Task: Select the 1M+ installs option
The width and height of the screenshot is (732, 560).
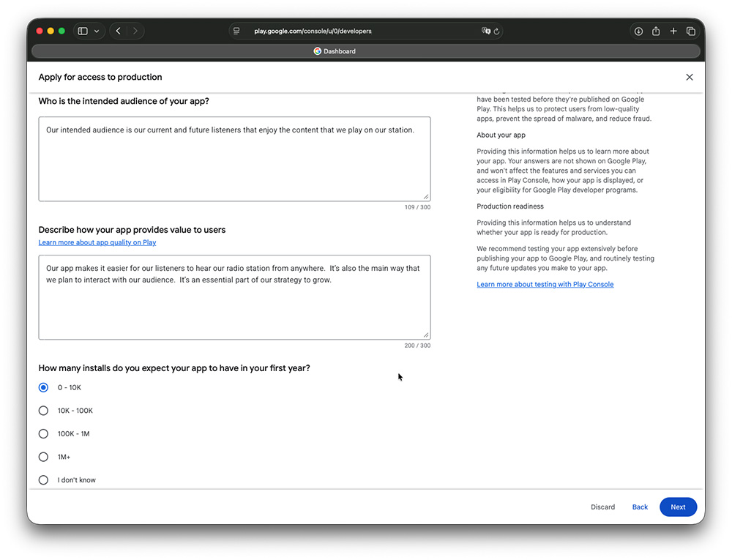Action: [x=43, y=457]
